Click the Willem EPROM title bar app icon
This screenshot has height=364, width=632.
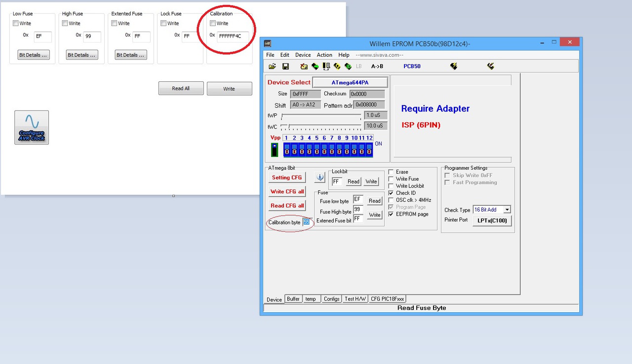[268, 43]
